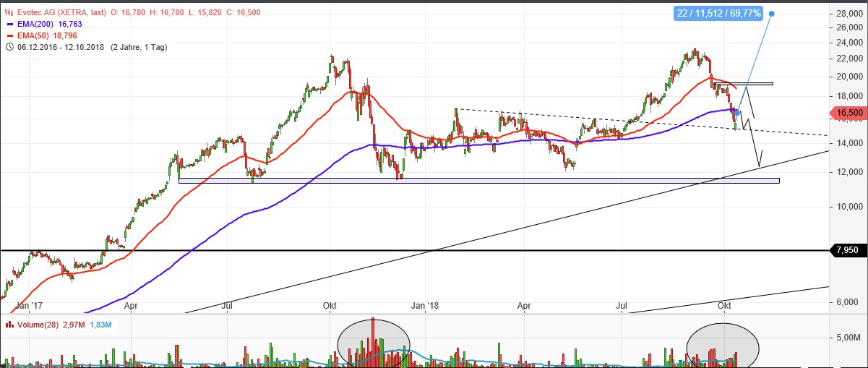Select the right gray ellipse in the volume panel

coord(722,344)
